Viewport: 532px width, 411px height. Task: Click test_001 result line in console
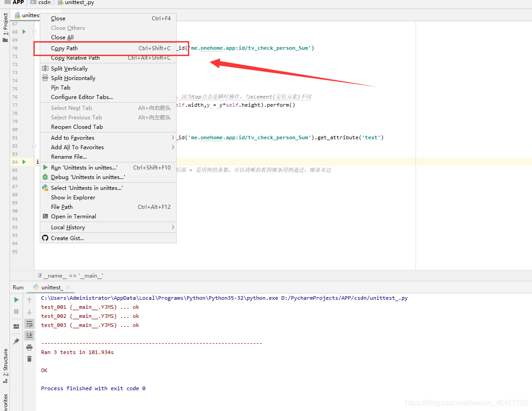pyautogui.click(x=90, y=307)
